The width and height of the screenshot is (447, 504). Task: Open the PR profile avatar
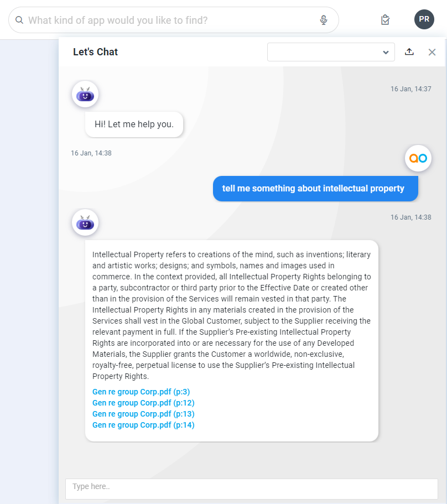pos(424,19)
